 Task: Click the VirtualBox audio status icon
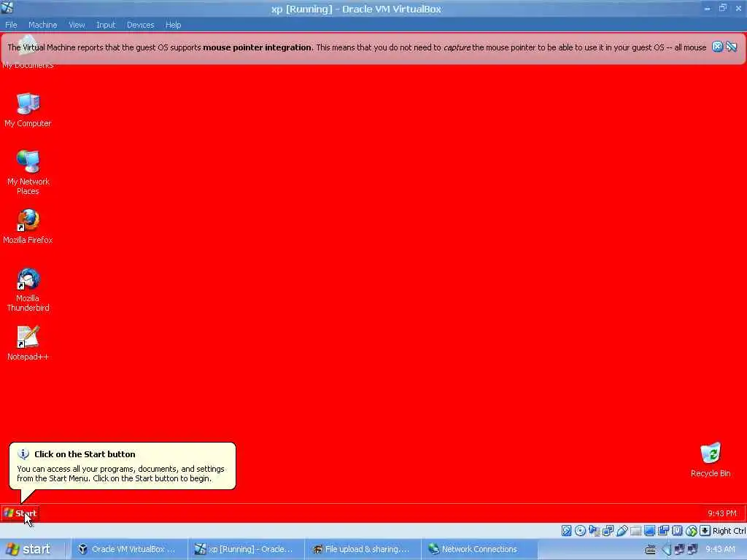(x=594, y=531)
